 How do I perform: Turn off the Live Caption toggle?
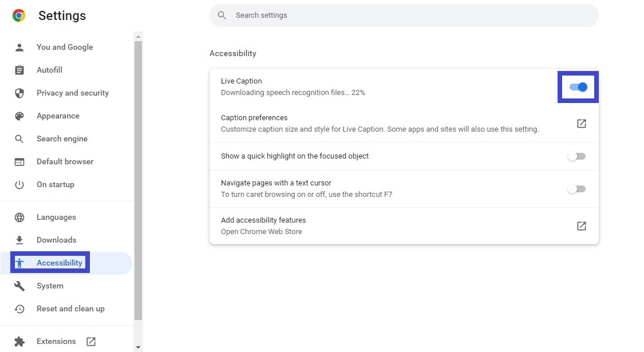pyautogui.click(x=578, y=87)
